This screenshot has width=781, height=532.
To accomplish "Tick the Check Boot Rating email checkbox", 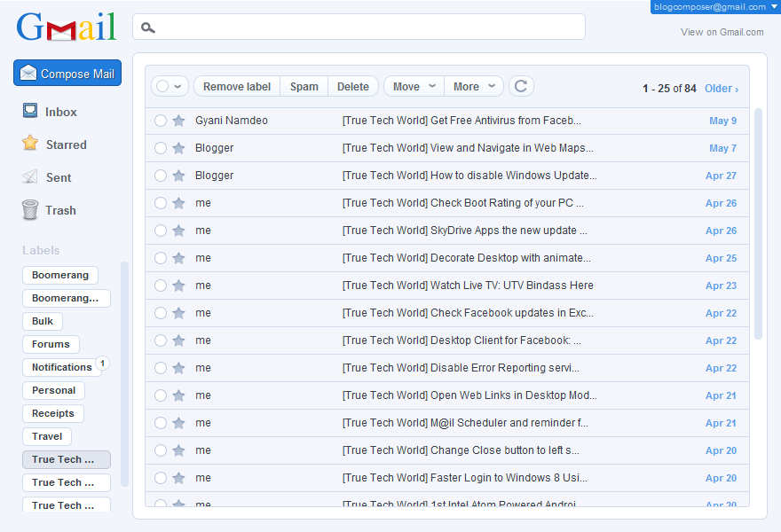I will pyautogui.click(x=161, y=203).
